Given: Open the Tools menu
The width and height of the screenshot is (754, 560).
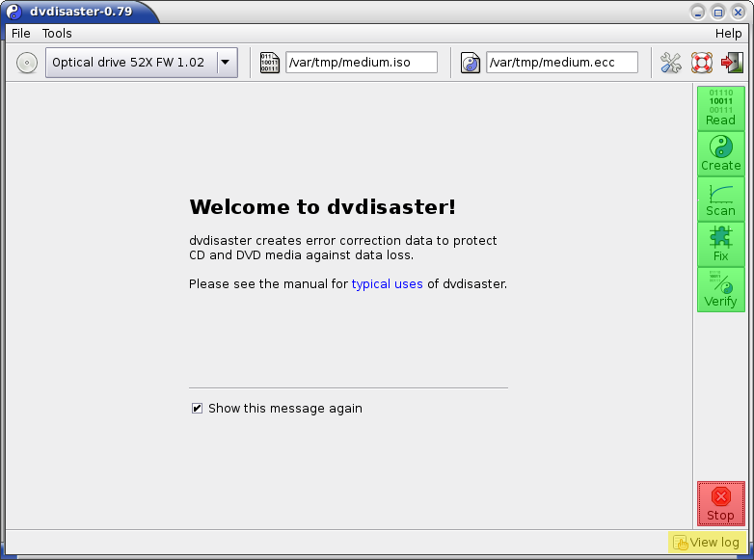Looking at the screenshot, I should pyautogui.click(x=57, y=33).
